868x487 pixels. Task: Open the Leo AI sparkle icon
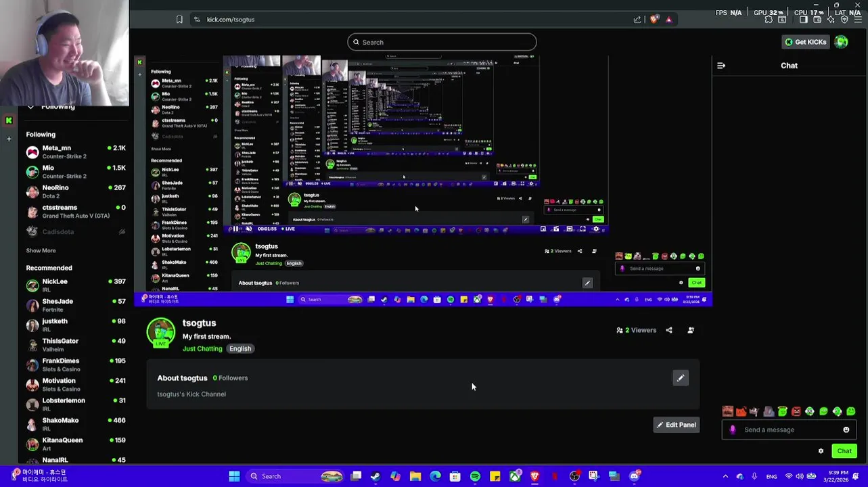click(x=831, y=20)
